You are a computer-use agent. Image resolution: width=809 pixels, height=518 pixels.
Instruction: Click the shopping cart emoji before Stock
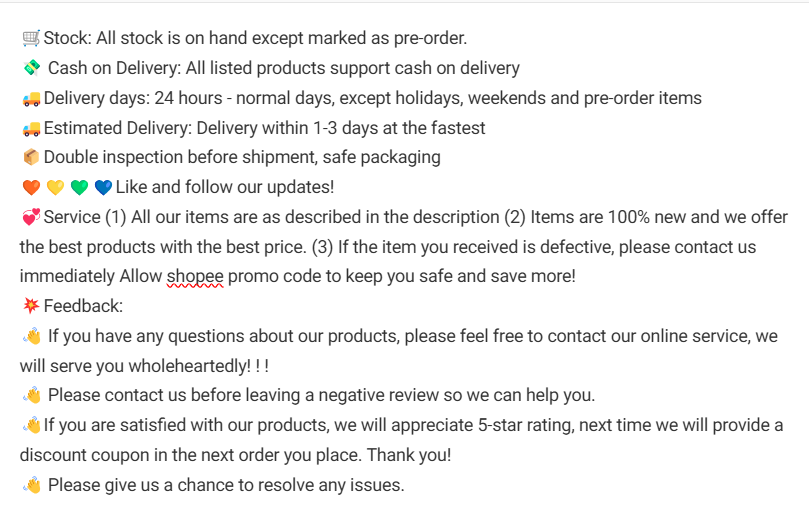pos(31,39)
